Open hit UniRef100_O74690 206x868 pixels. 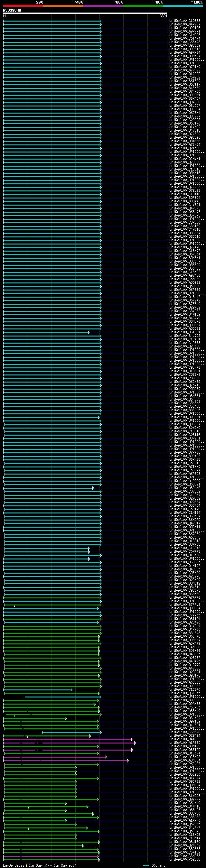click(x=185, y=134)
